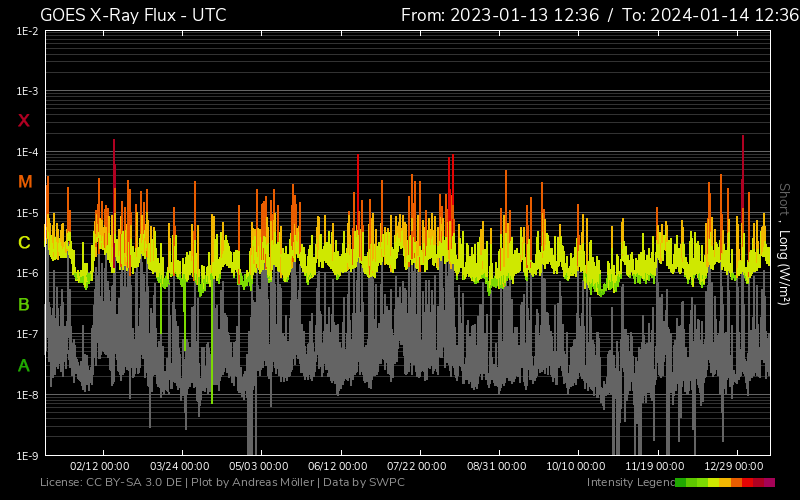This screenshot has width=800, height=500.
Task: Select the yellow C flare class label
Action: click(x=24, y=243)
